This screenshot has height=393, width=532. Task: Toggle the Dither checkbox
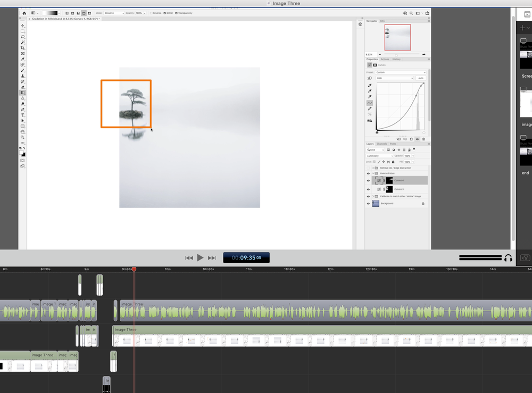click(164, 13)
